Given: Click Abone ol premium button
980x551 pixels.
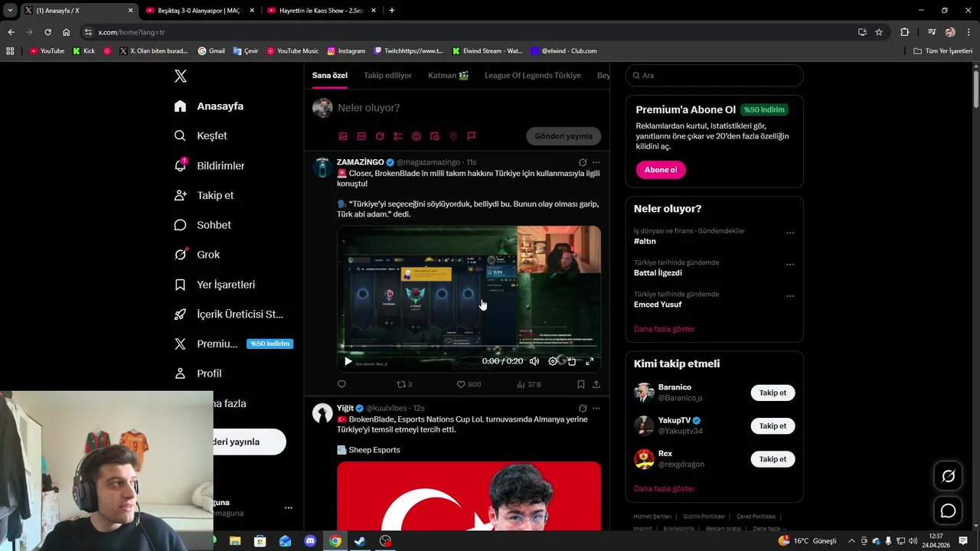Looking at the screenshot, I should [x=661, y=170].
